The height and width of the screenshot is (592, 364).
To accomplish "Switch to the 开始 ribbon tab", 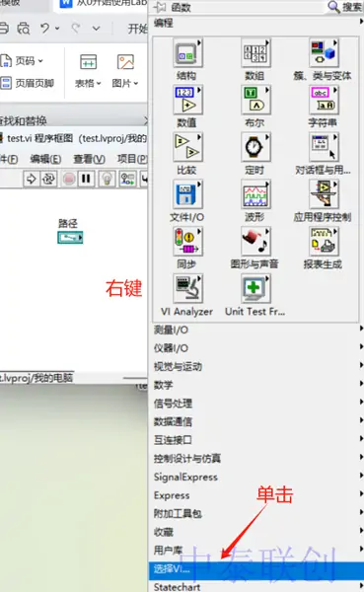I will 137,29.
